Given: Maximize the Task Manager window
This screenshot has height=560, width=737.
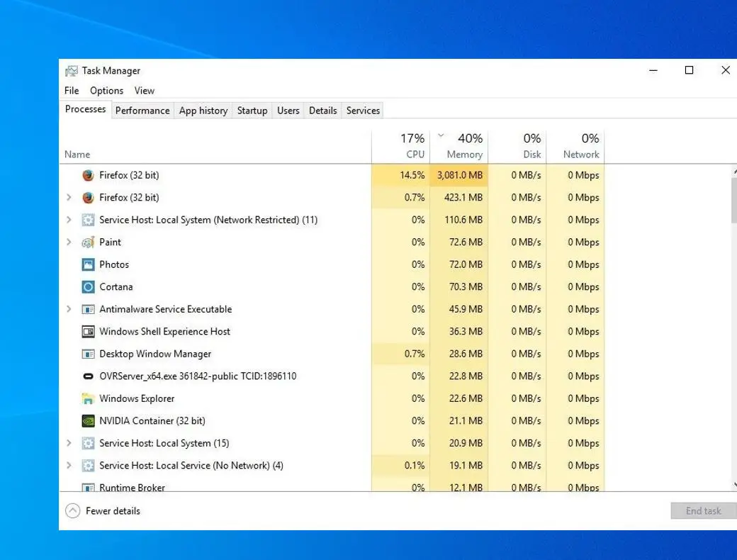Looking at the screenshot, I should pos(689,70).
